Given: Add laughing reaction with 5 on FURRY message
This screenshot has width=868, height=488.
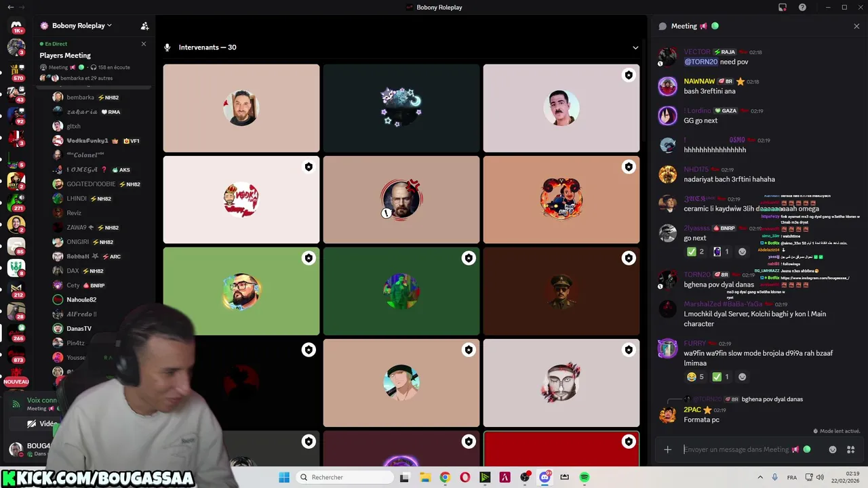Looking at the screenshot, I should click(x=696, y=377).
